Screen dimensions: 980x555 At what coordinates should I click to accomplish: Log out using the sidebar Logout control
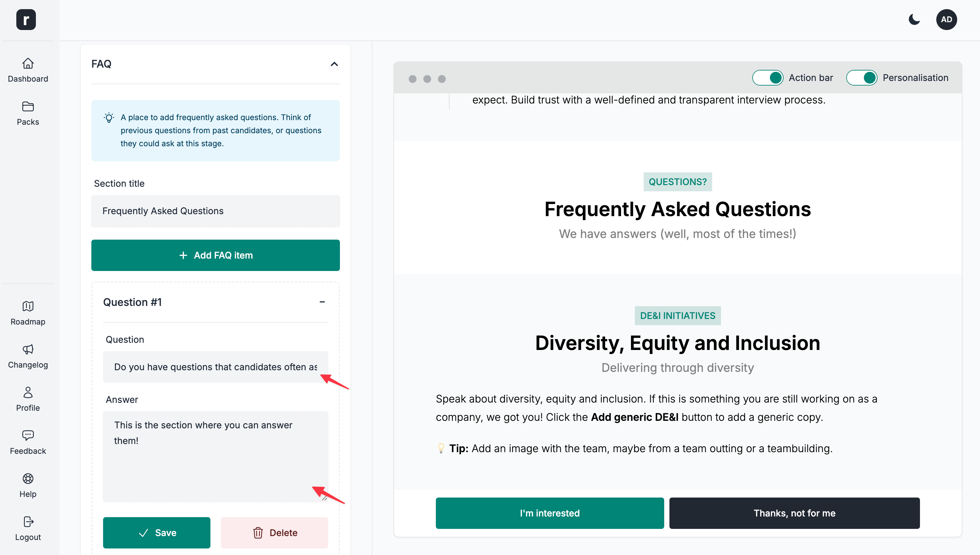click(x=27, y=529)
